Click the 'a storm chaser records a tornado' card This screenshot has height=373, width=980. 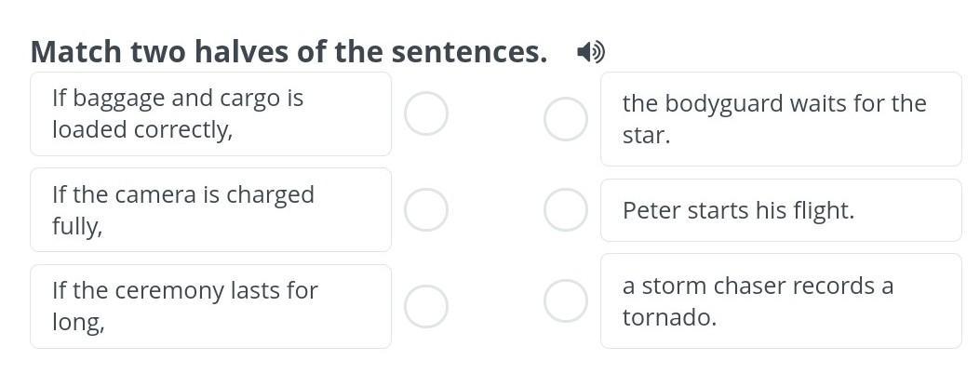(780, 300)
